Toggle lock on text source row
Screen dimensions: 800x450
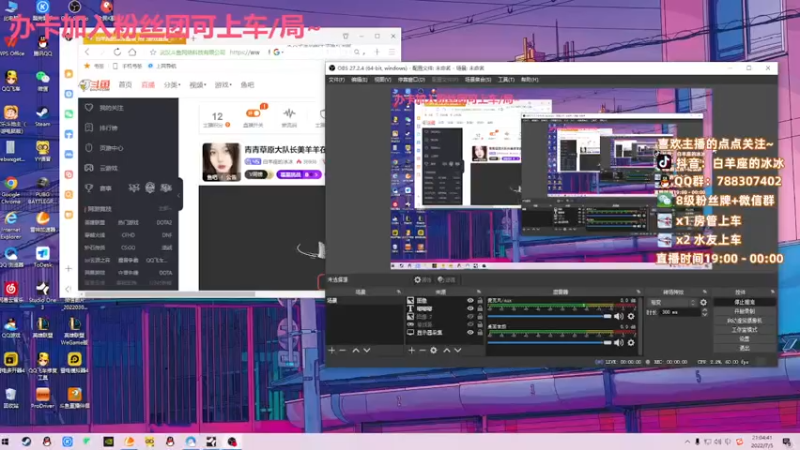480,309
